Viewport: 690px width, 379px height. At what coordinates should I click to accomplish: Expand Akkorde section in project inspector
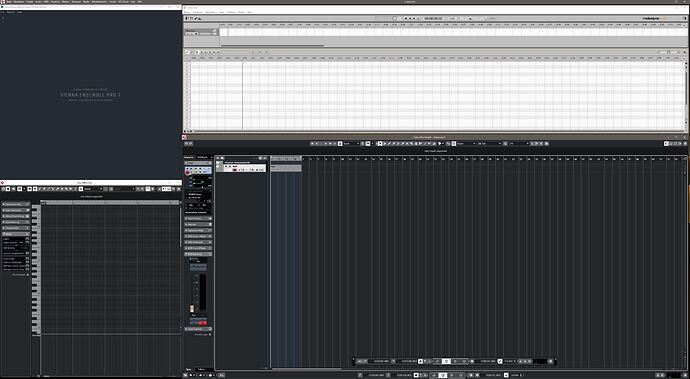tap(198, 224)
